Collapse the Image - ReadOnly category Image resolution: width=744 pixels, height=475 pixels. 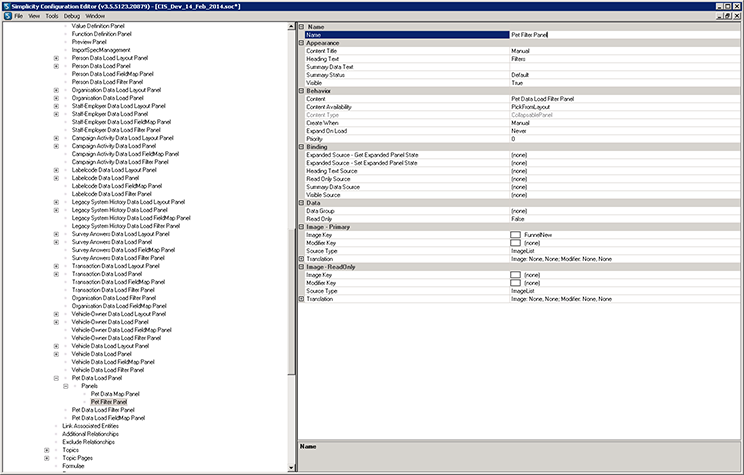pyautogui.click(x=301, y=267)
